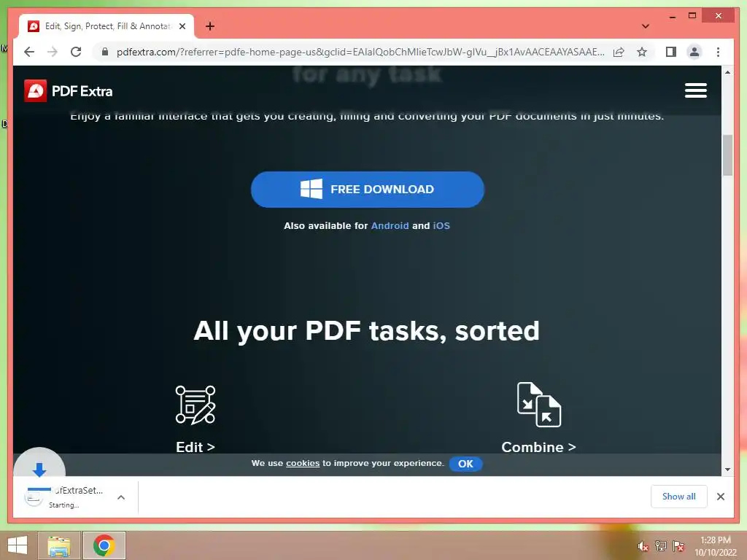Go forward in browser history
Screen dimensions: 747x560
(53, 52)
